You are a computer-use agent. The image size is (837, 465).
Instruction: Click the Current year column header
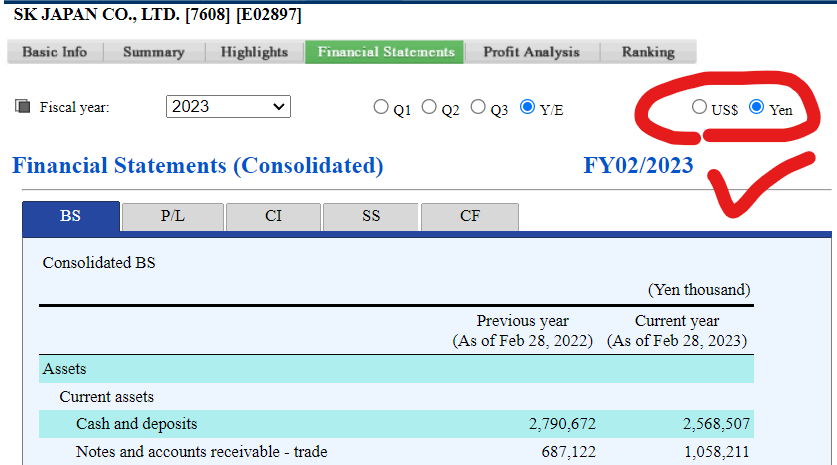click(677, 330)
